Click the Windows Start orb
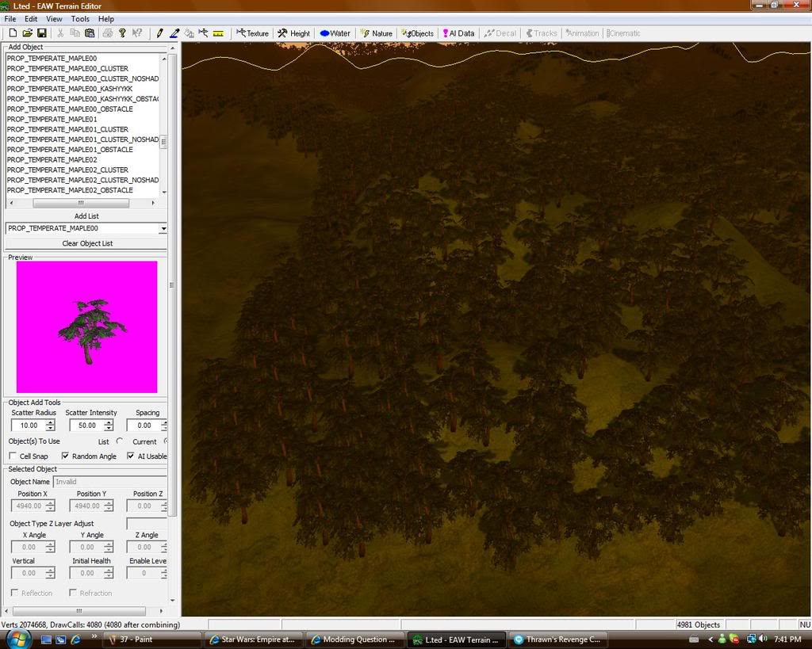The height and width of the screenshot is (649, 812). click(x=19, y=639)
